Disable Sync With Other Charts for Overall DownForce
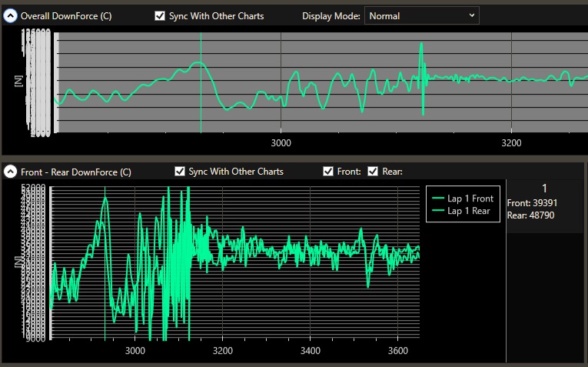Image resolution: width=588 pixels, height=367 pixels. pyautogui.click(x=160, y=16)
